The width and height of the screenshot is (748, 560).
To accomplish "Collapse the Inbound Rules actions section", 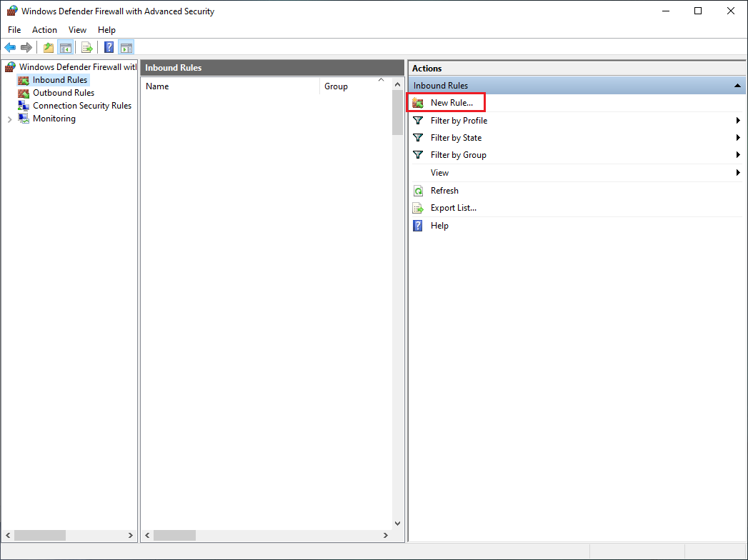I will [x=737, y=86].
